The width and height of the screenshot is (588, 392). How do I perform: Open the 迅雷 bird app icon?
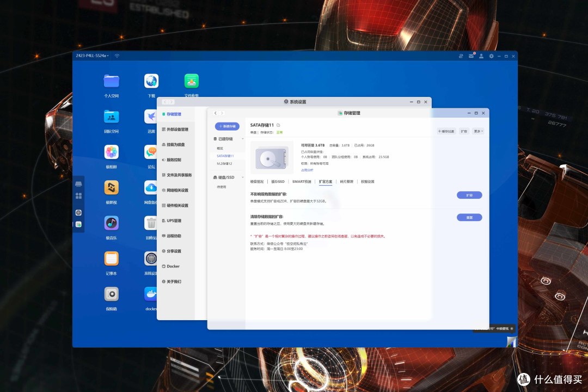[151, 117]
